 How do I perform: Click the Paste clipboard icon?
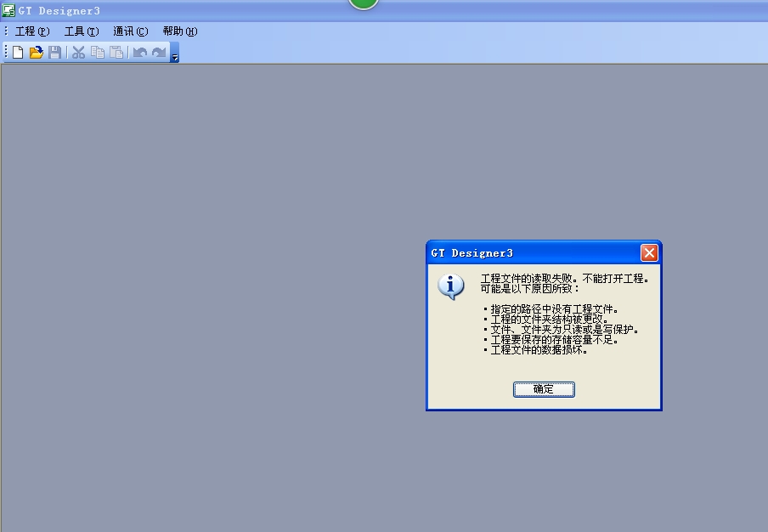click(116, 52)
